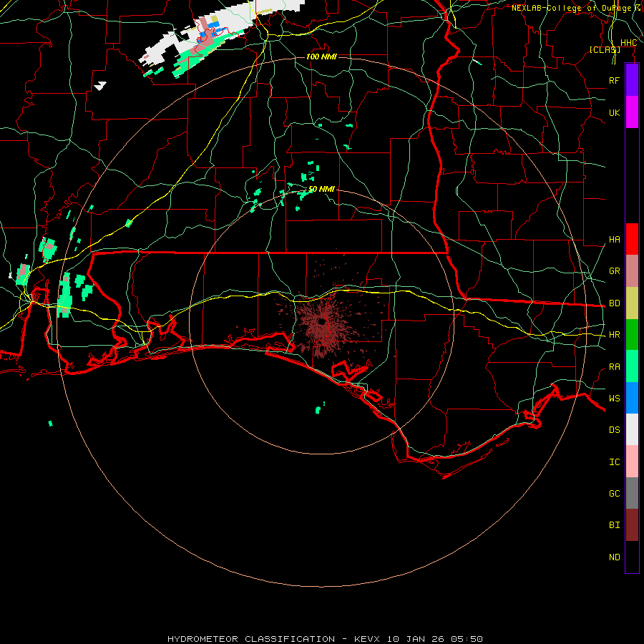Click the ND legend label
This screenshot has height=644, width=644.
(614, 557)
